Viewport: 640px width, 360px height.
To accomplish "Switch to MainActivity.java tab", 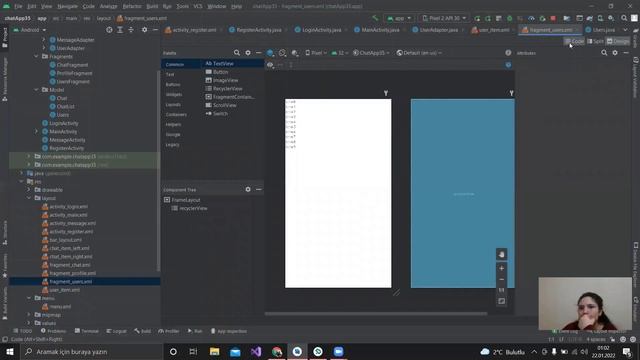I will coord(380,30).
